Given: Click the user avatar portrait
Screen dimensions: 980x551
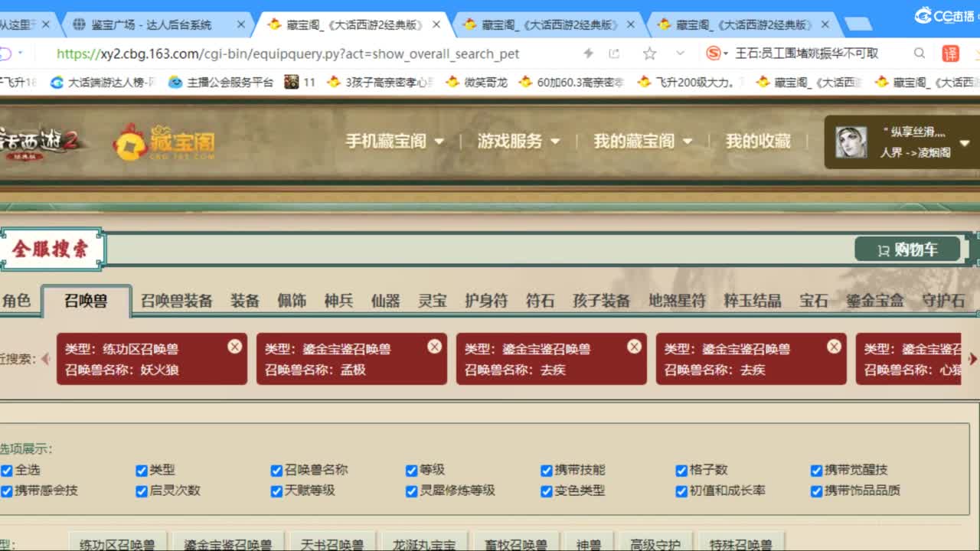Looking at the screenshot, I should [x=851, y=142].
